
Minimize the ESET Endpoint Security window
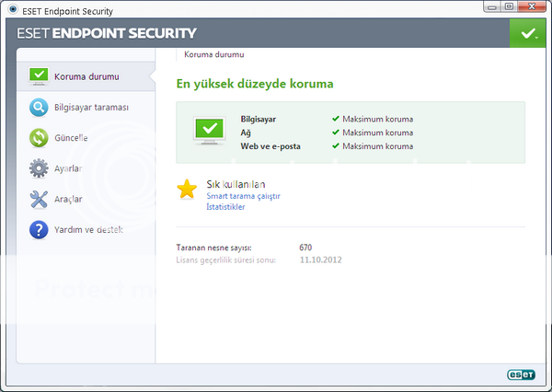(x=492, y=6)
